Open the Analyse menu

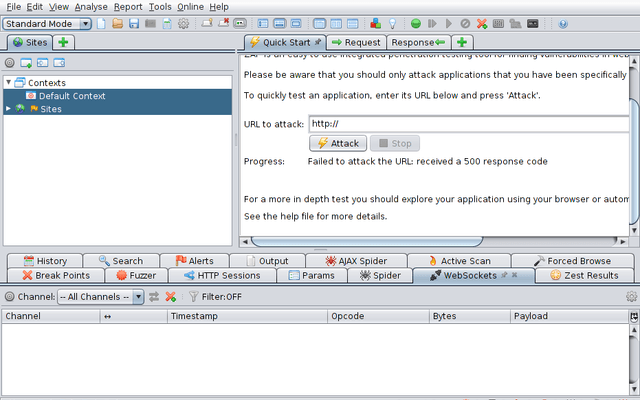click(x=91, y=7)
